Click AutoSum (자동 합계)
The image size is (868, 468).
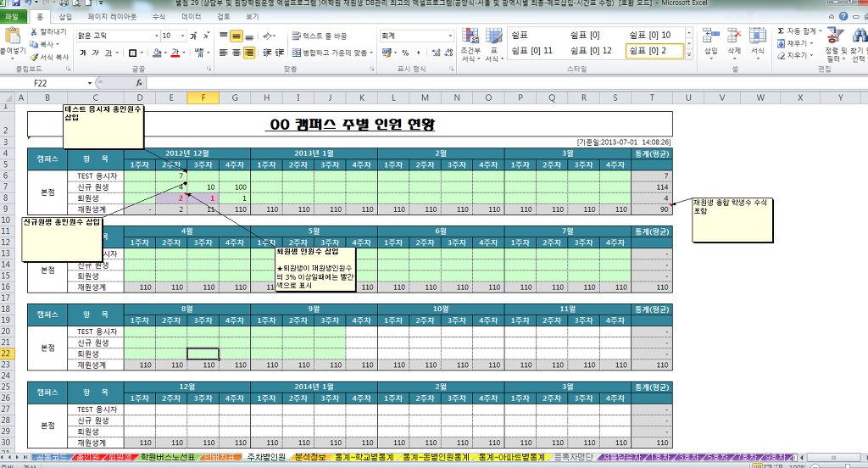799,31
